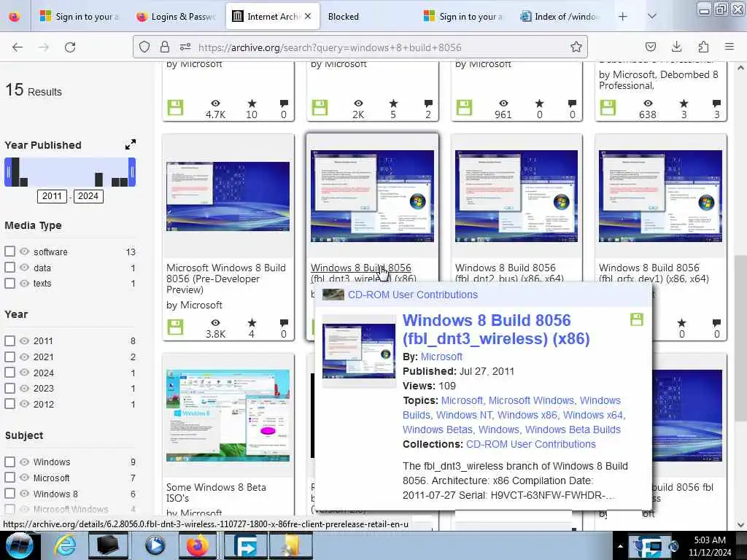Save page to Pocket
The height and width of the screenshot is (560, 747).
(x=650, y=47)
